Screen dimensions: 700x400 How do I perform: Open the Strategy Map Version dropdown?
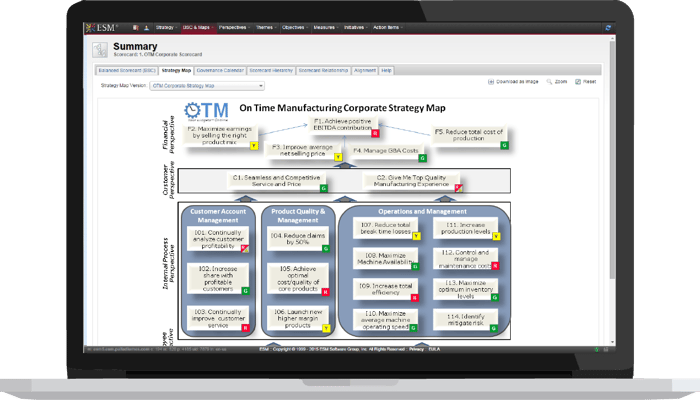click(207, 86)
